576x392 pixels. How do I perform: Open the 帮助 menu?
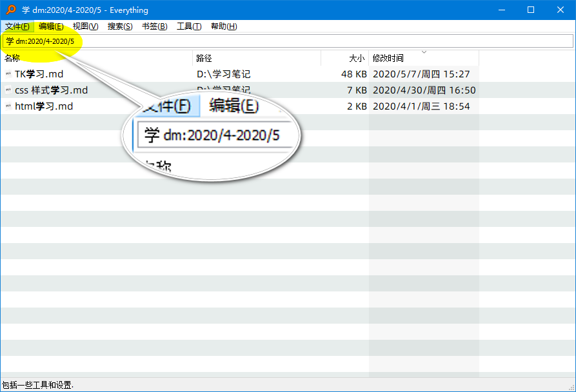tap(222, 26)
